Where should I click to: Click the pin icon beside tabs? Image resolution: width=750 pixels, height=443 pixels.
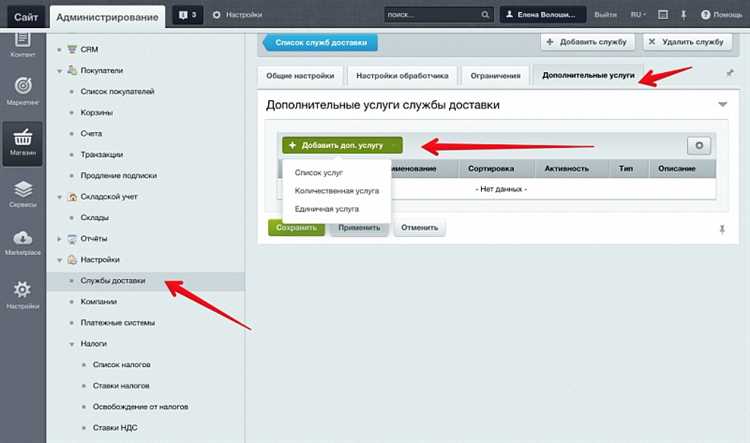(729, 73)
